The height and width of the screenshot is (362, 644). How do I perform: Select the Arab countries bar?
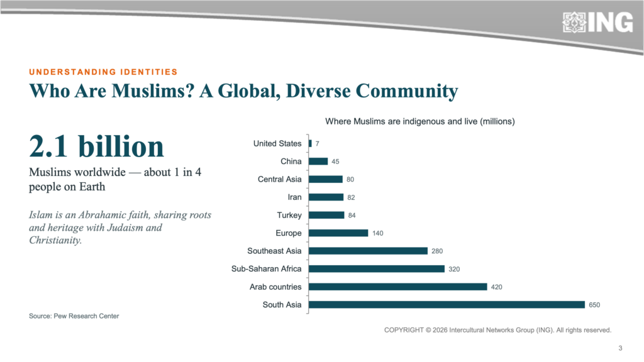(398, 287)
